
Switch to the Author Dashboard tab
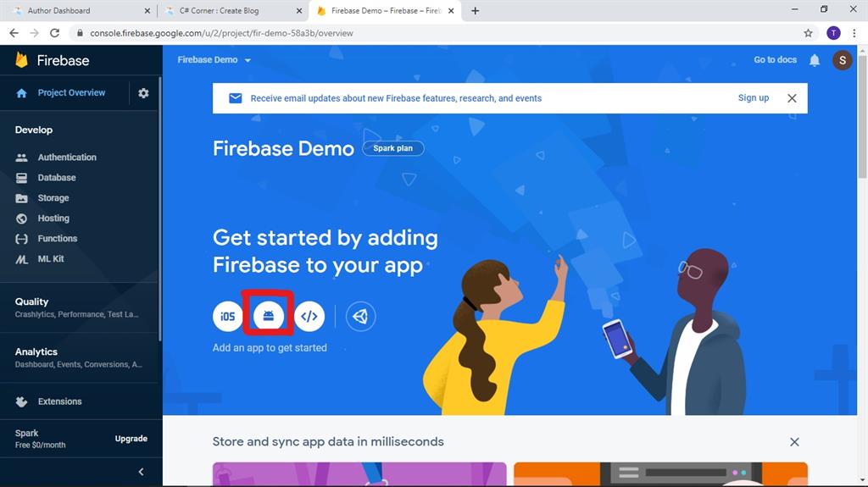[x=81, y=10]
